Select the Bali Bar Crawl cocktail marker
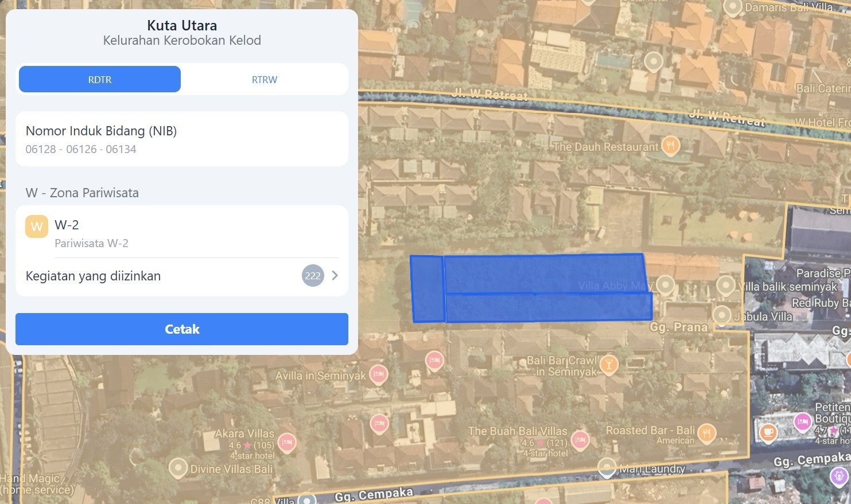Image resolution: width=851 pixels, height=504 pixels. pyautogui.click(x=609, y=364)
